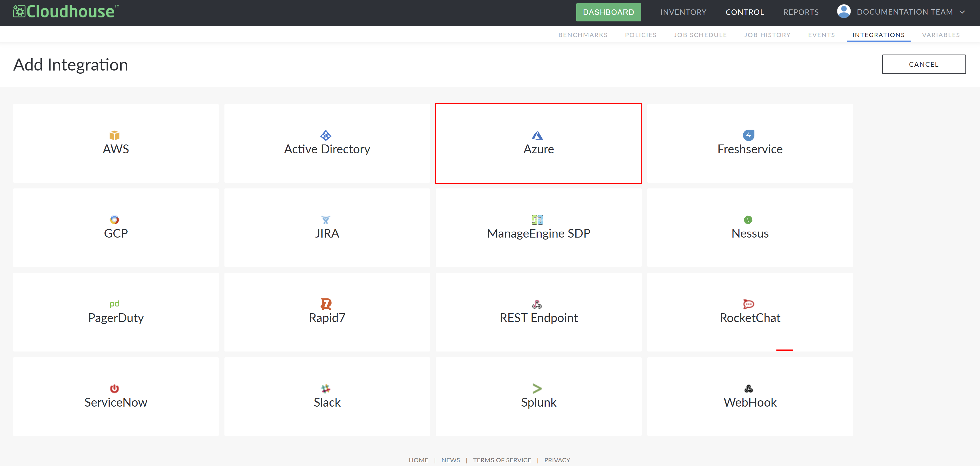The width and height of the screenshot is (980, 466).
Task: Go to the Inventory menu
Action: click(683, 12)
